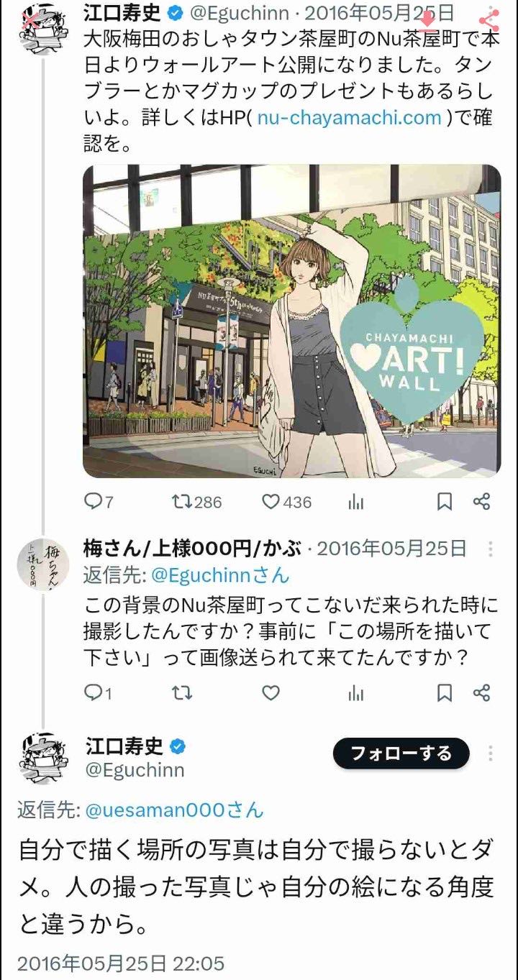Share the Chayamachi art wall tweet
This screenshot has width=518, height=980.
pyautogui.click(x=482, y=502)
